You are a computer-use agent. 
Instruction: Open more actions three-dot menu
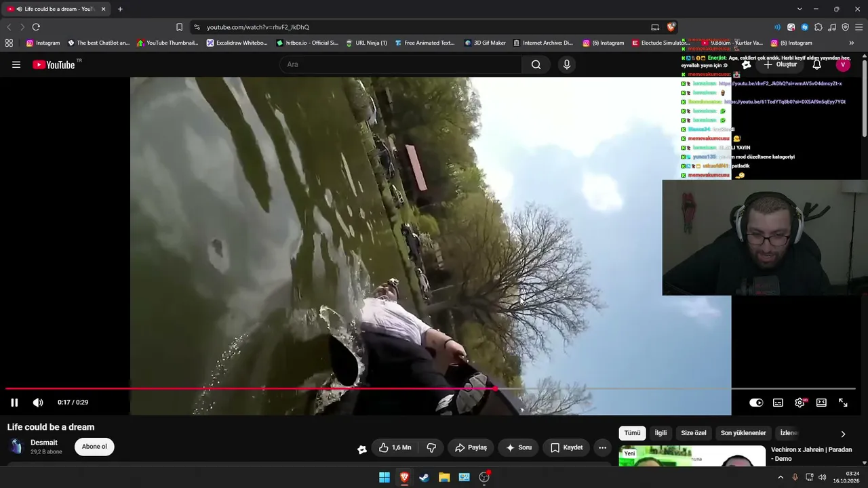click(x=602, y=447)
